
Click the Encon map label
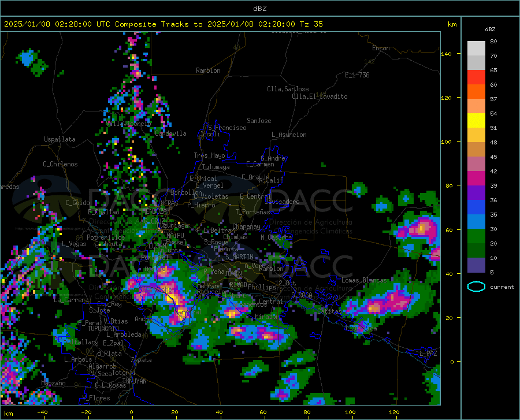[381, 48]
